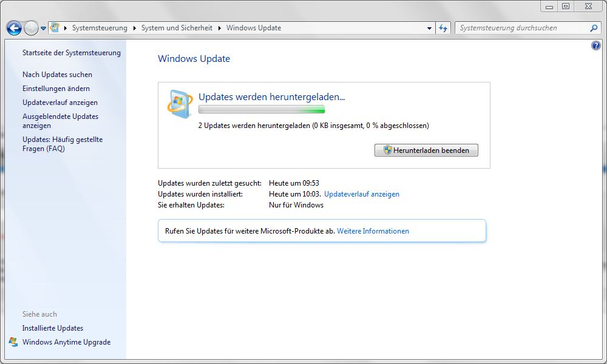Click the Windows Update shield icon
Image resolution: width=607 pixels, height=364 pixels.
click(x=180, y=104)
